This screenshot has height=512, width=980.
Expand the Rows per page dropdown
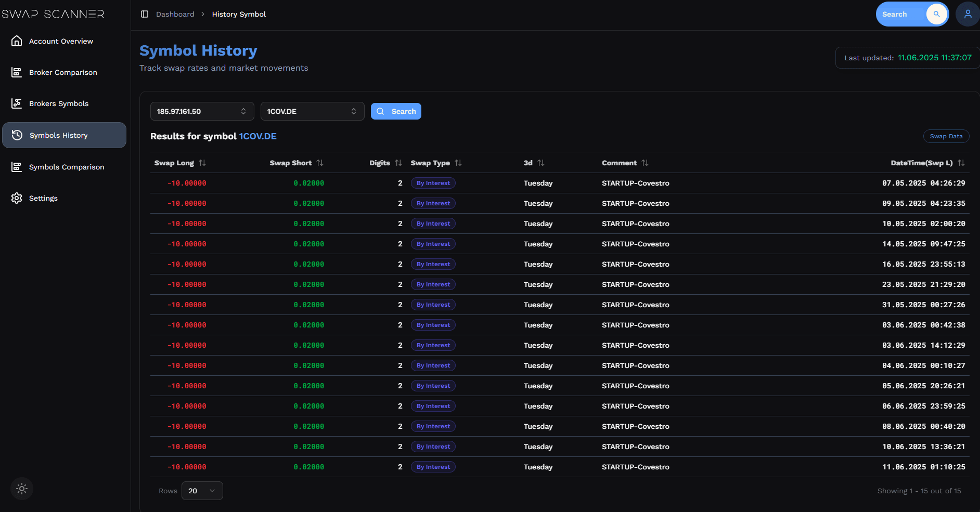pos(202,491)
